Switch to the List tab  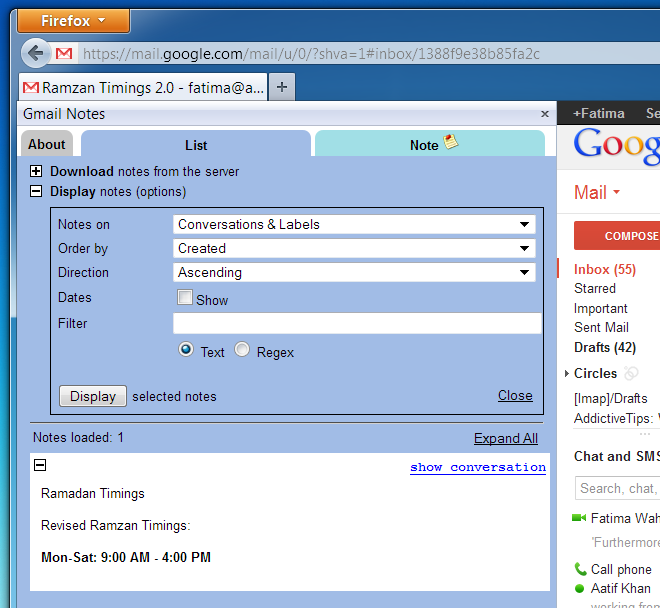pos(196,144)
